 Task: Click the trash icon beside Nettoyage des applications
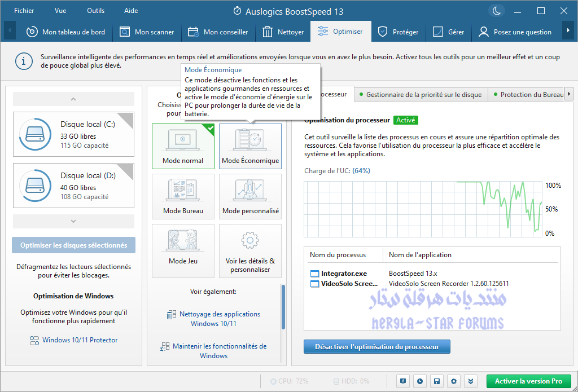coord(172,314)
